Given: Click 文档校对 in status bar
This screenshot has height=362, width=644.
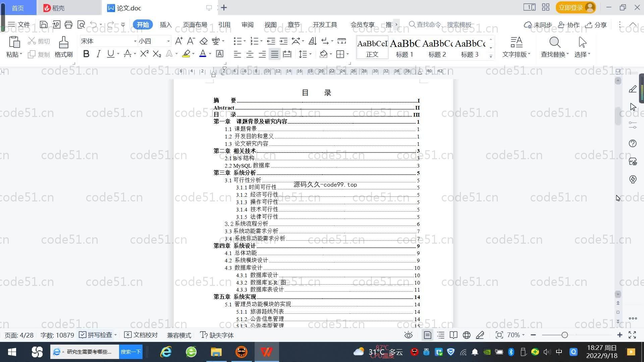Looking at the screenshot, I should pyautogui.click(x=141, y=335).
